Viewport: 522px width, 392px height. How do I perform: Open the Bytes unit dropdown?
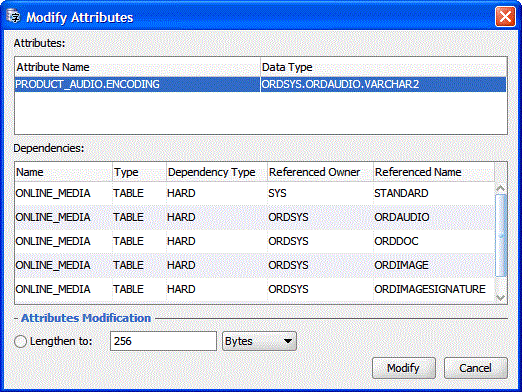tap(259, 341)
